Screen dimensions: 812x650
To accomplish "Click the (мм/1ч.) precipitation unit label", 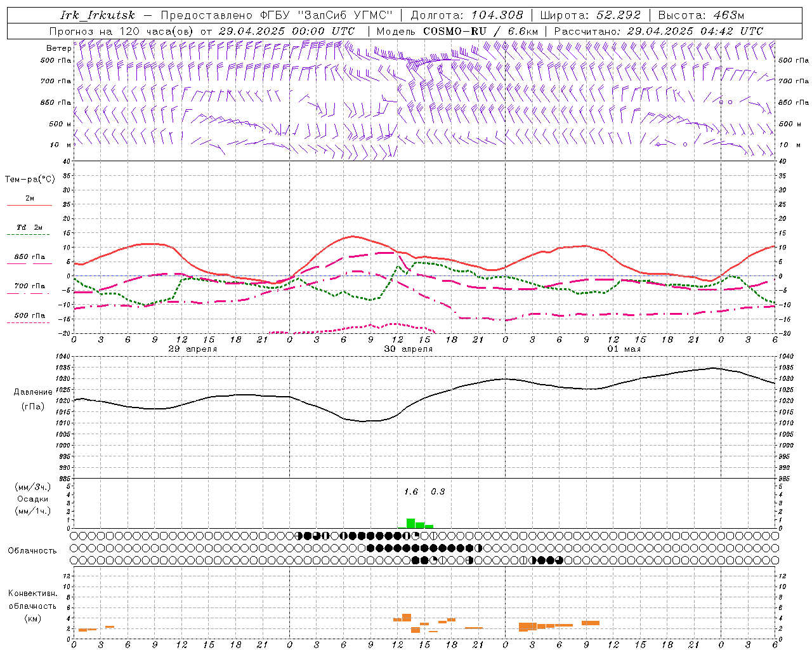I will [x=32, y=511].
